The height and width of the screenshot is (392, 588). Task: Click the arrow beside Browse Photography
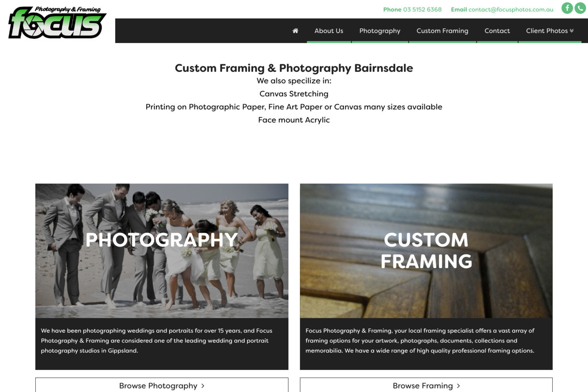(203, 386)
